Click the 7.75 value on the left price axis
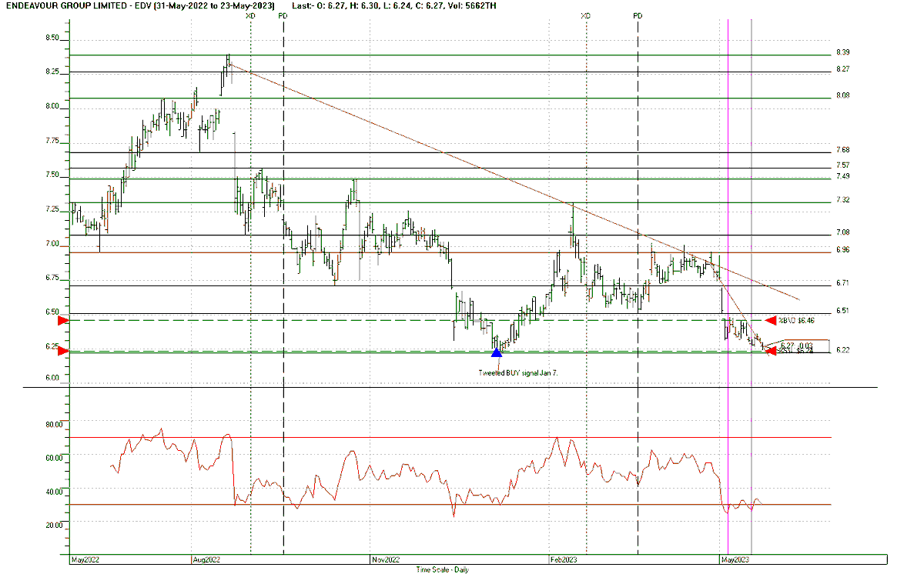 pos(52,141)
